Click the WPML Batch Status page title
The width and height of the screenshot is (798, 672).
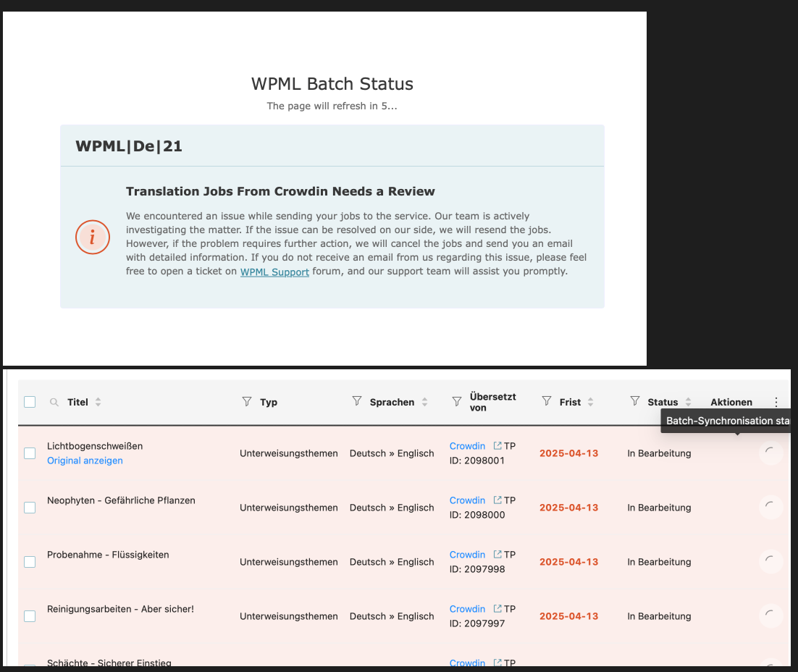coord(332,83)
